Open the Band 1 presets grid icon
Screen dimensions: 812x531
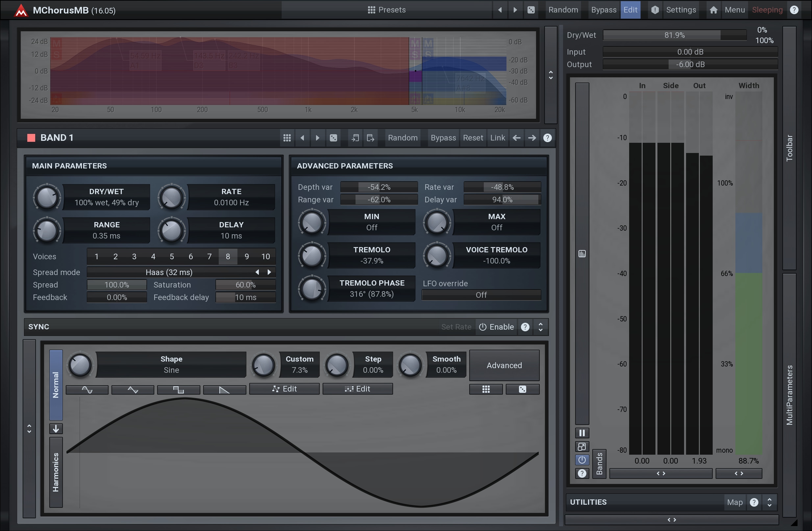tap(287, 138)
